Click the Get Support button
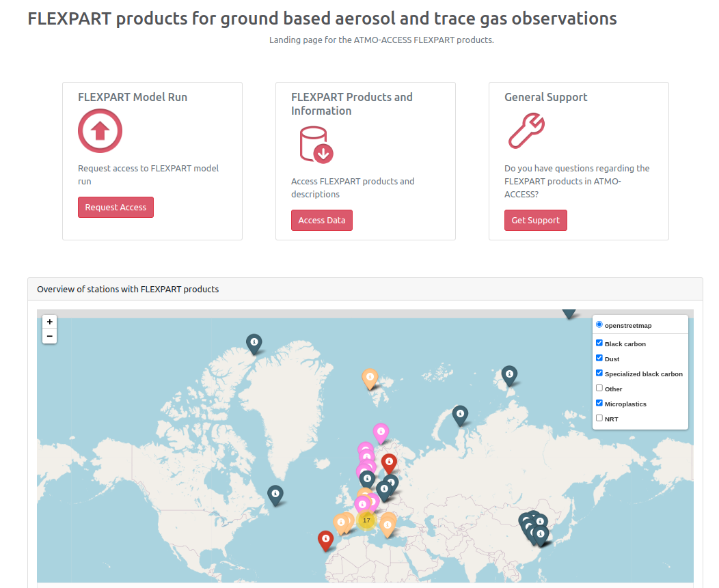719x588 pixels. click(535, 221)
